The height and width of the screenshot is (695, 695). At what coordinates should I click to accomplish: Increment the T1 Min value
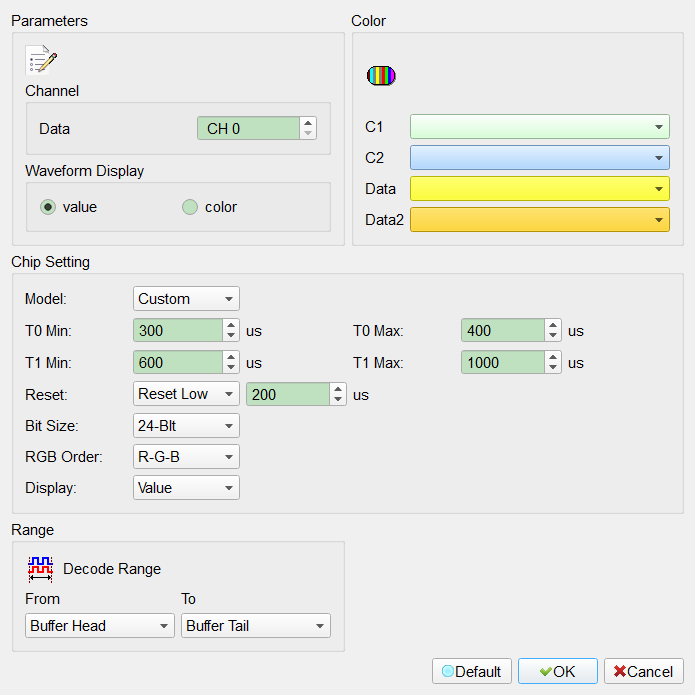(231, 357)
